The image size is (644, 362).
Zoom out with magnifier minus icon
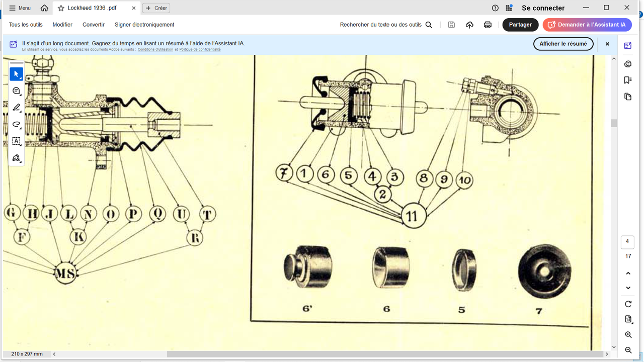[628, 350]
